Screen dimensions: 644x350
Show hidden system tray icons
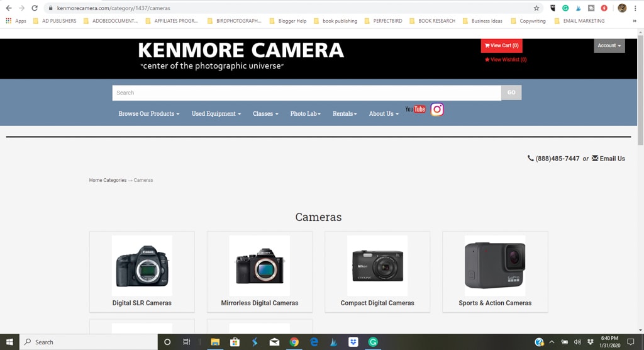(552, 342)
